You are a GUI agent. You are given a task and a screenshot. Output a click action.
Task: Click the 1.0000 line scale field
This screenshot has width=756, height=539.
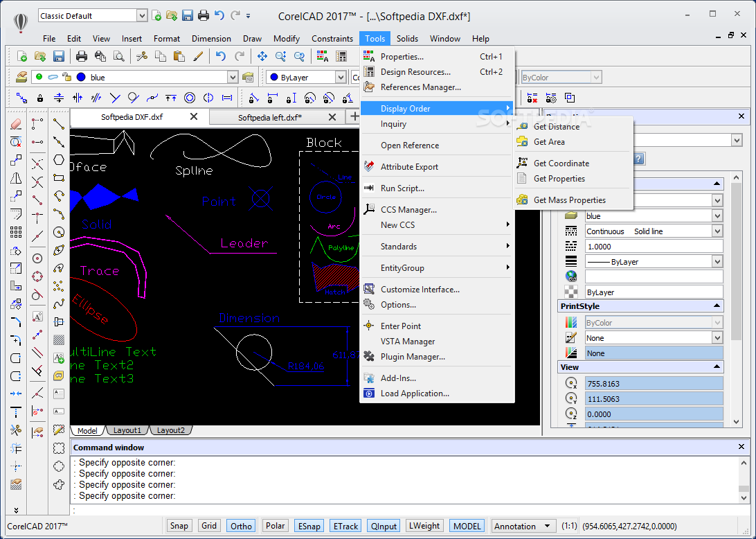point(654,246)
